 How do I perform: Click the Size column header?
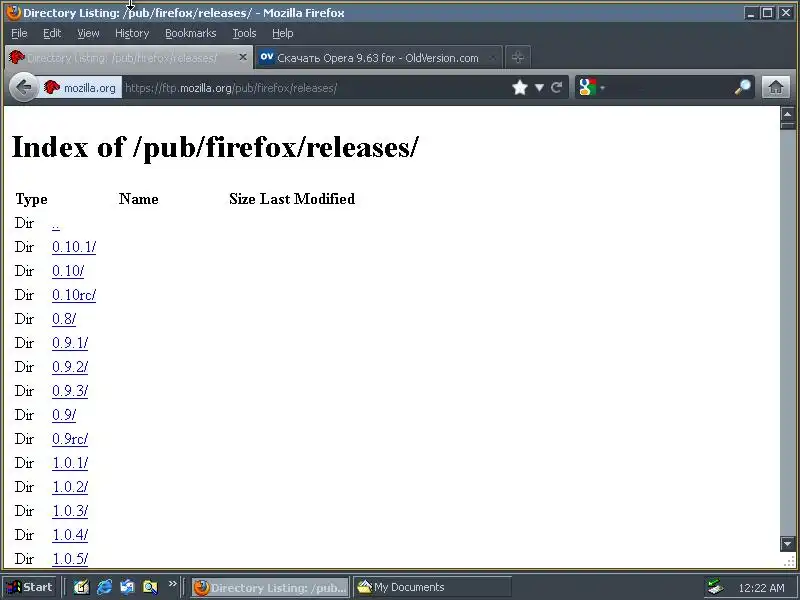pos(242,199)
